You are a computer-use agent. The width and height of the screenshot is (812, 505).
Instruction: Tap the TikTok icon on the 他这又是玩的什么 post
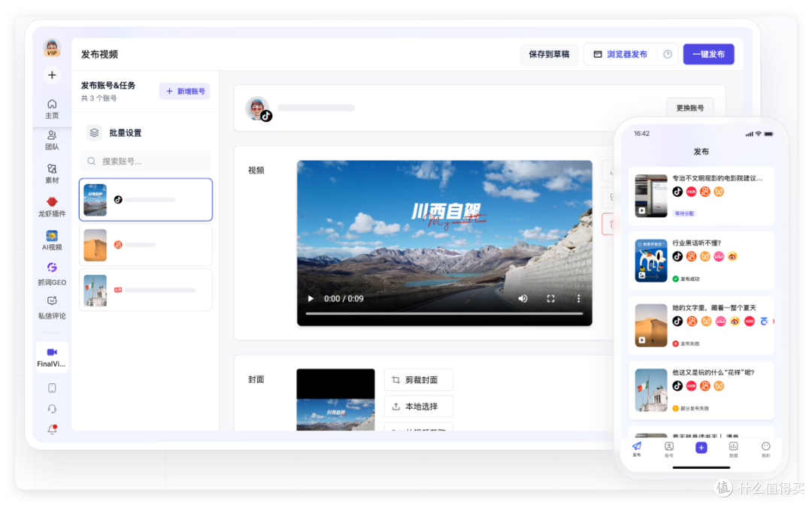[677, 386]
